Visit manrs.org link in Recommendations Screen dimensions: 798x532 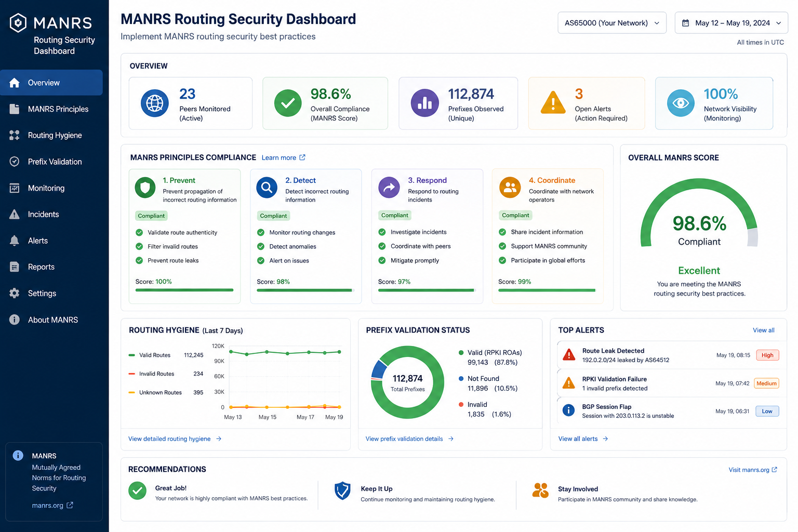(753, 470)
